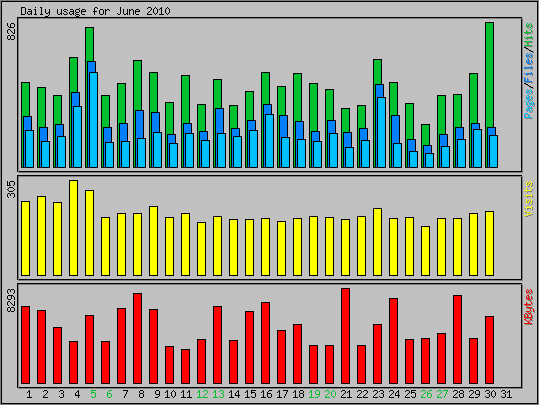Select day label 23 on the x-axis
This screenshot has height=405, width=539.
(x=378, y=394)
